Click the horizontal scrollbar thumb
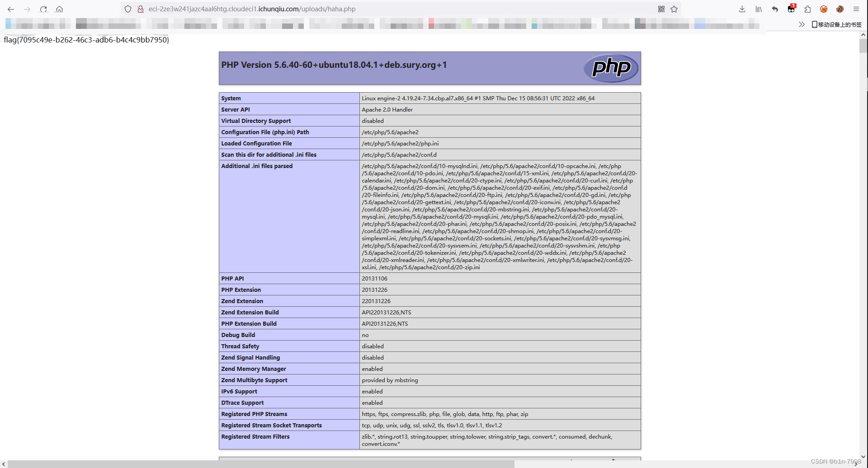 261,464
